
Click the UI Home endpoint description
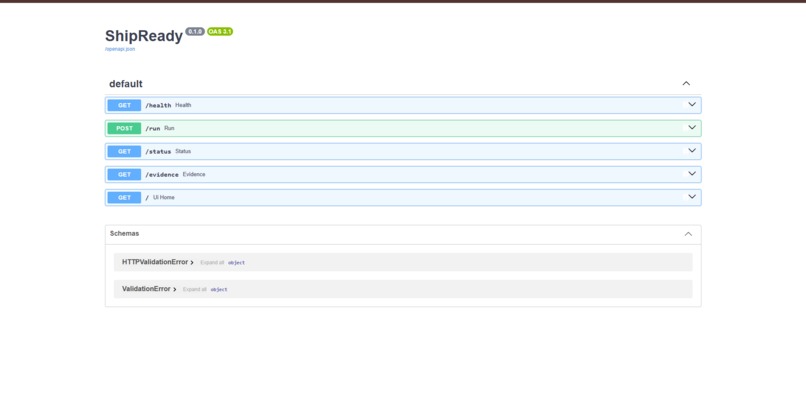pyautogui.click(x=163, y=197)
